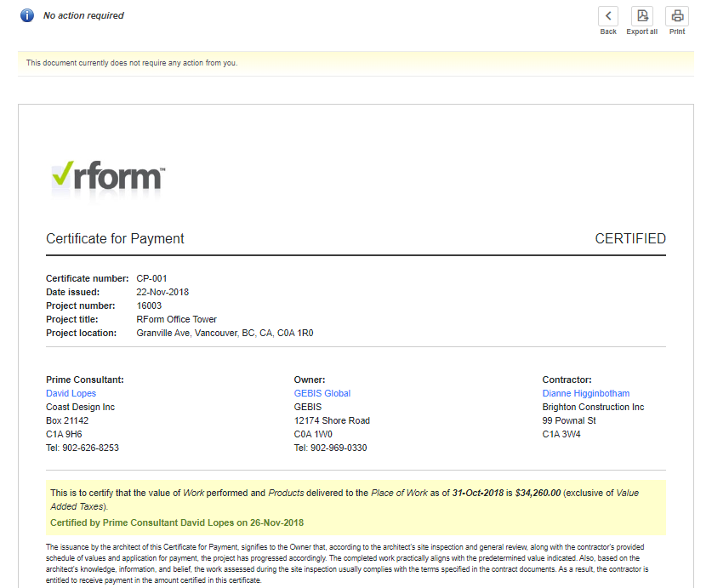Image resolution: width=712 pixels, height=588 pixels.
Task: Click the Owner heading
Action: (x=310, y=380)
